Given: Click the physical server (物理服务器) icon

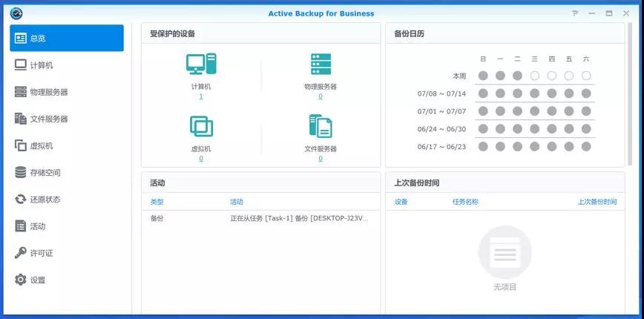Looking at the screenshot, I should tap(321, 65).
